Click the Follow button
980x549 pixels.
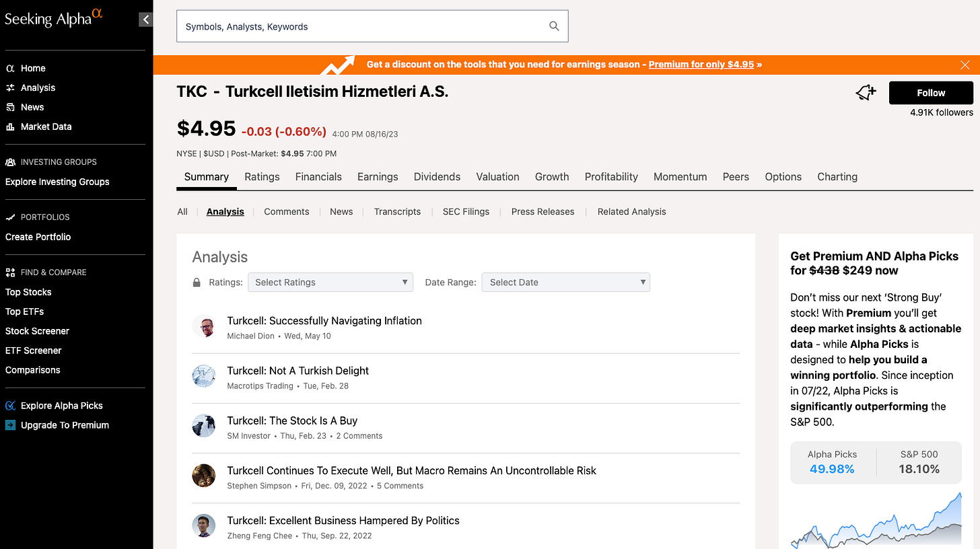pos(931,93)
